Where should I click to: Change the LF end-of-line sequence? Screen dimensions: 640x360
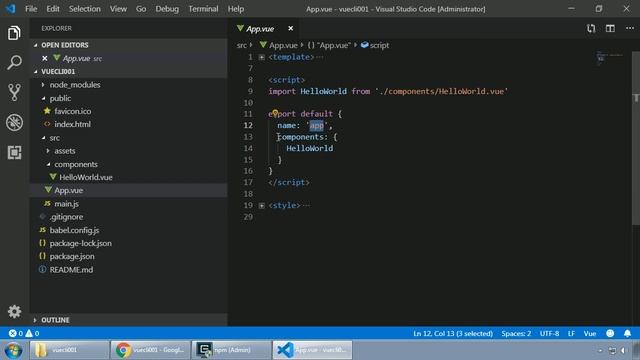point(571,333)
